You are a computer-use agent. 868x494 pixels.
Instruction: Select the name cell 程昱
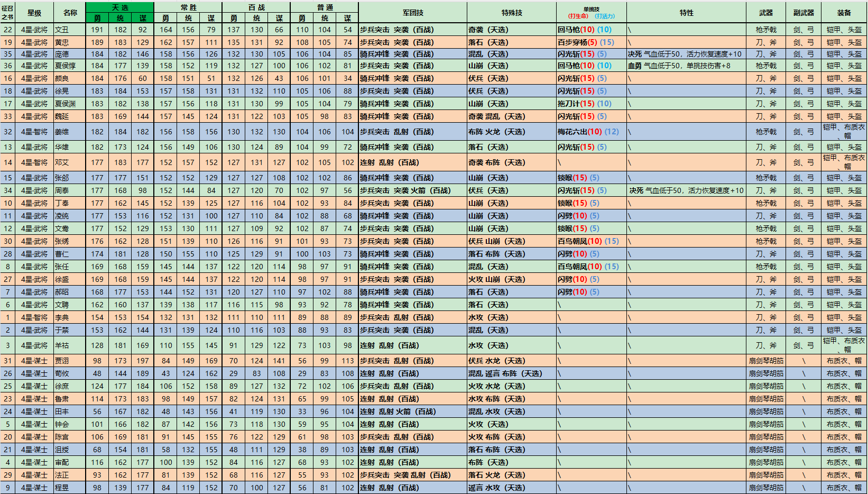[70, 488]
